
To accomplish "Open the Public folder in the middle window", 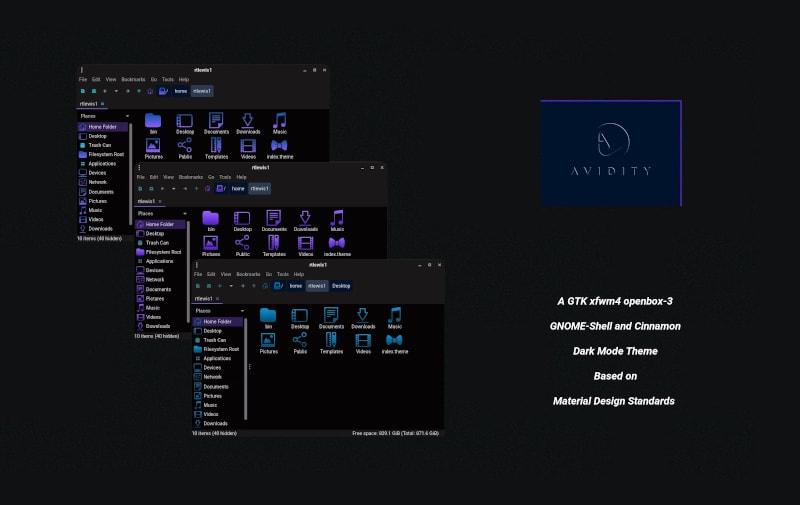I will (242, 243).
